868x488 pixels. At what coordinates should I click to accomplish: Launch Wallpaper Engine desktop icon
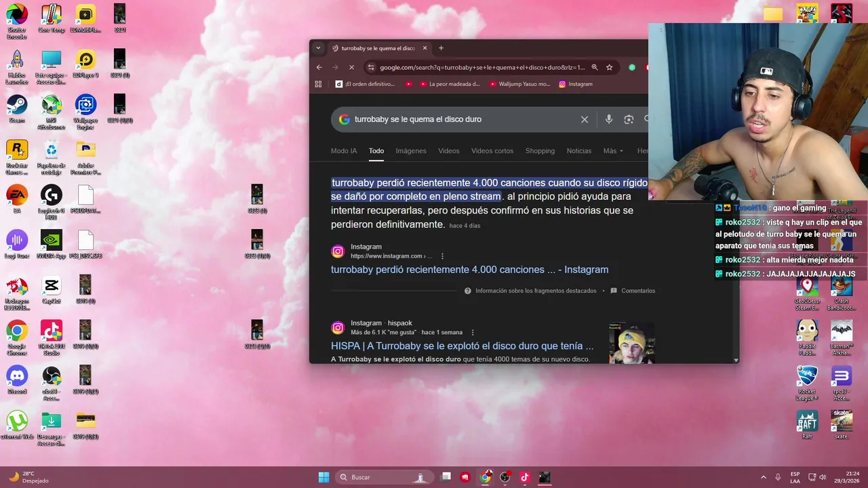click(85, 112)
